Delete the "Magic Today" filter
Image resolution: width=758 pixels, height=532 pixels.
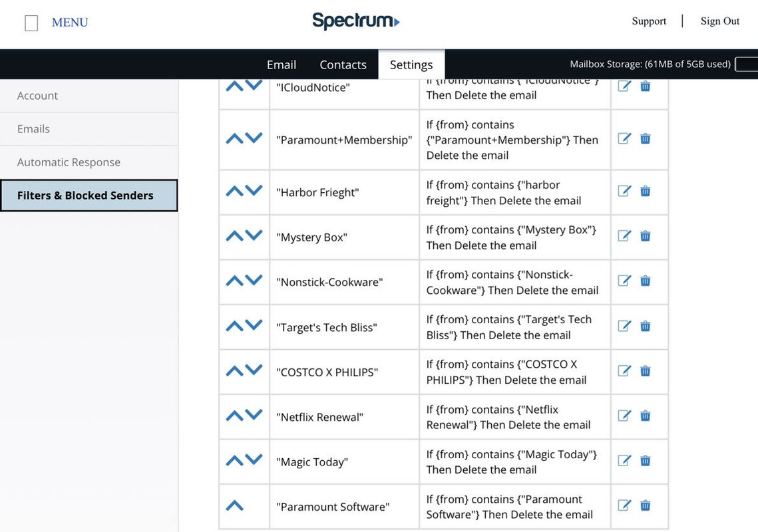point(646,460)
